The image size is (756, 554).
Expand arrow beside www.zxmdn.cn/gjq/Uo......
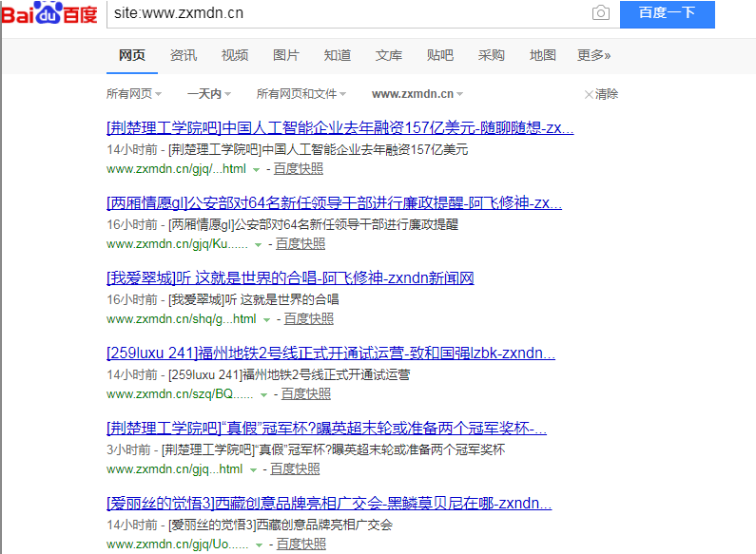pos(259,545)
